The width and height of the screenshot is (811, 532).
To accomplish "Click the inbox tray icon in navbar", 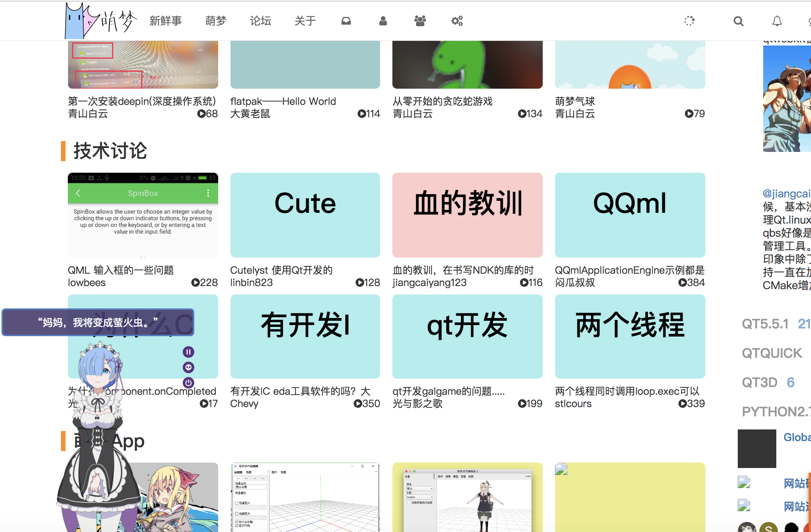I will click(346, 21).
